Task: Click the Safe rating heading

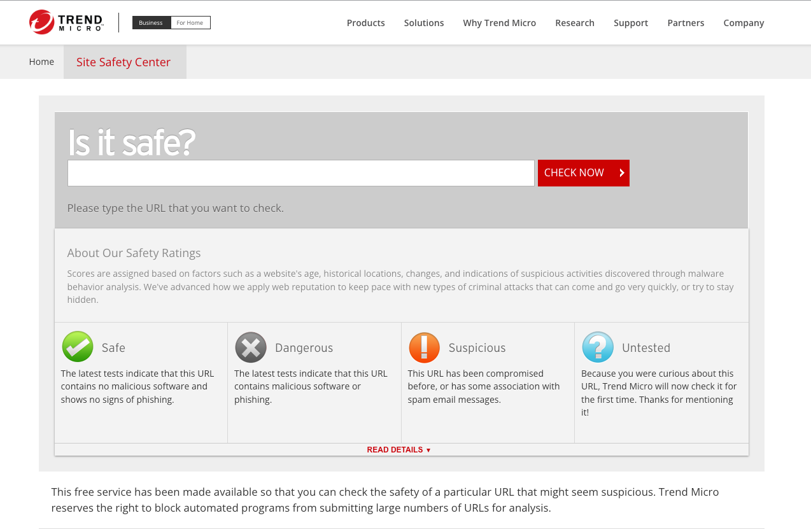Action: coord(113,348)
